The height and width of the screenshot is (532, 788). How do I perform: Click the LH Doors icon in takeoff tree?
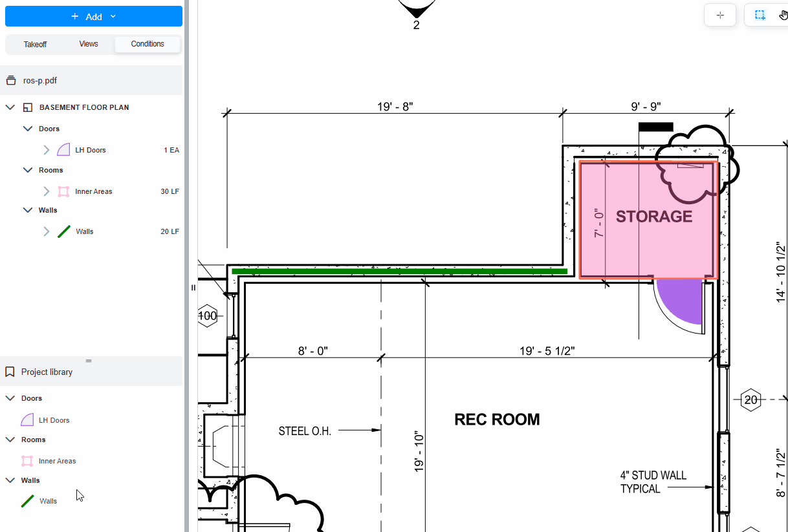tap(63, 150)
